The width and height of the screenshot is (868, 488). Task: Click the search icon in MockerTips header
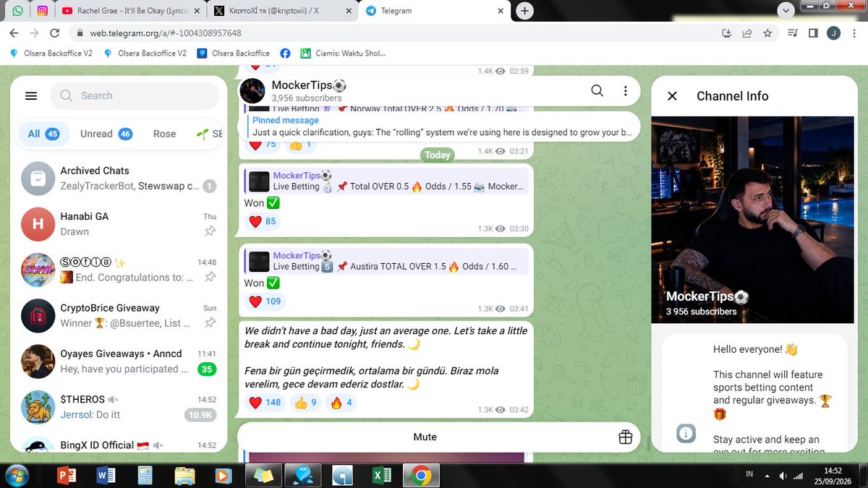(x=597, y=90)
